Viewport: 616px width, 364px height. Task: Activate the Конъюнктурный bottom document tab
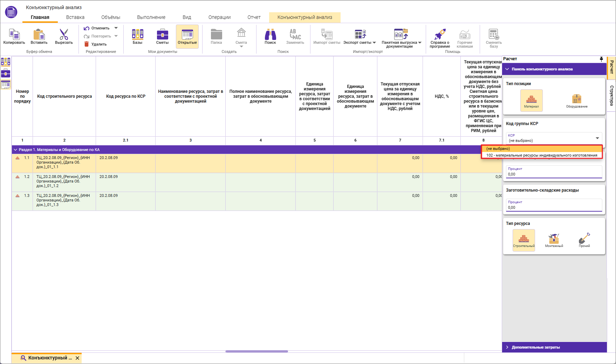(47, 358)
